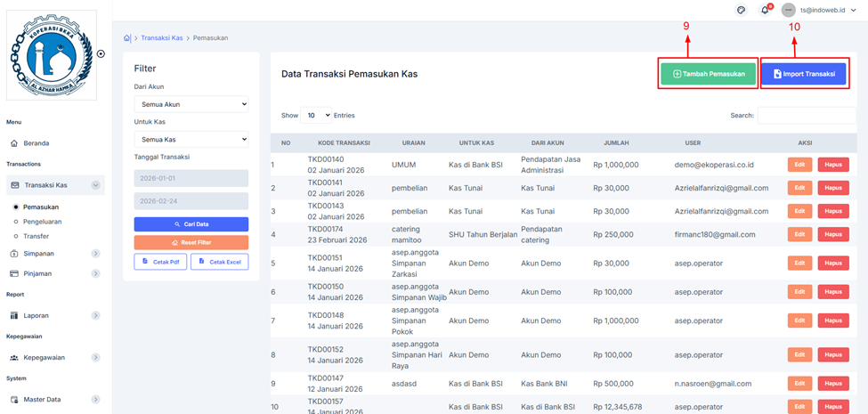
Task: Click the Koperasi BKKA logo
Action: click(x=52, y=54)
